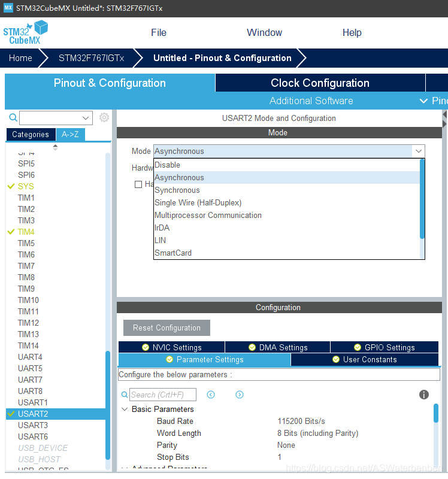Click the panel collapse arrows at right edge
This screenshot has height=479, width=448.
(444, 119)
